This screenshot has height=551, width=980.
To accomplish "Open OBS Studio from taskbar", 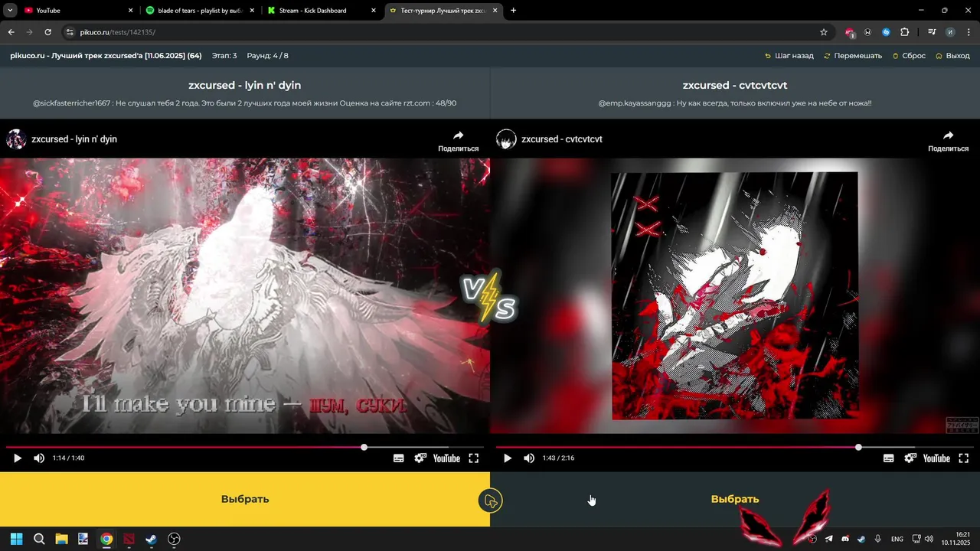I will tap(174, 539).
